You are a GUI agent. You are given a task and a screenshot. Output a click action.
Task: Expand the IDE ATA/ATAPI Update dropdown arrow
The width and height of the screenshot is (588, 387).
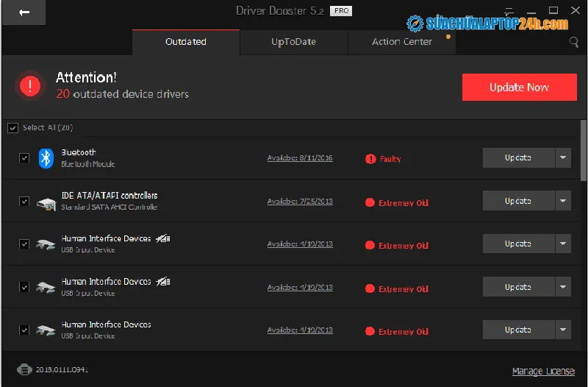(x=563, y=201)
